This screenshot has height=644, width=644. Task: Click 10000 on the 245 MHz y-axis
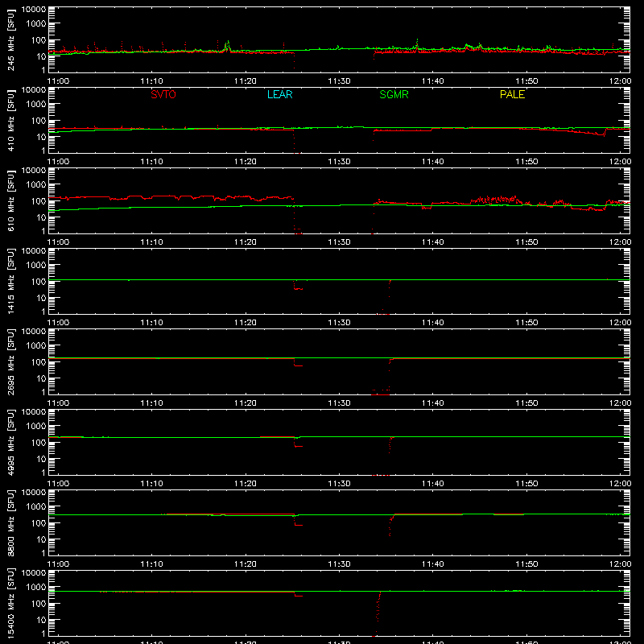tap(34, 10)
